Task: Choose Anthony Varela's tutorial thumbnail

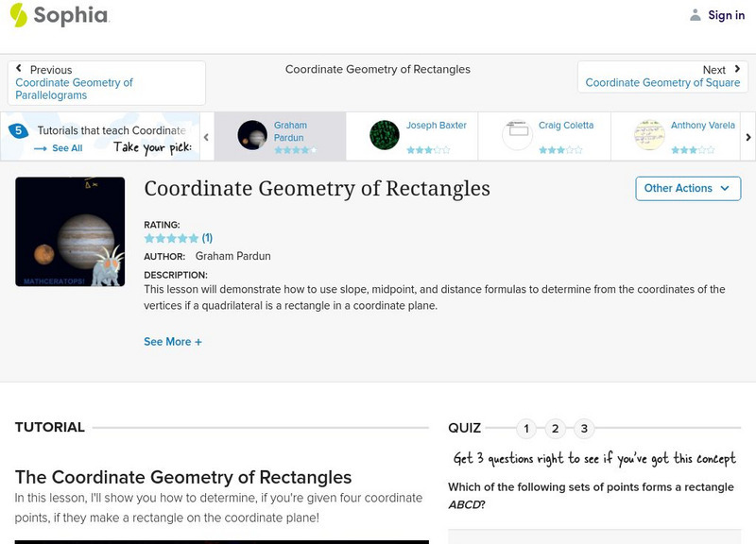Action: pos(649,135)
